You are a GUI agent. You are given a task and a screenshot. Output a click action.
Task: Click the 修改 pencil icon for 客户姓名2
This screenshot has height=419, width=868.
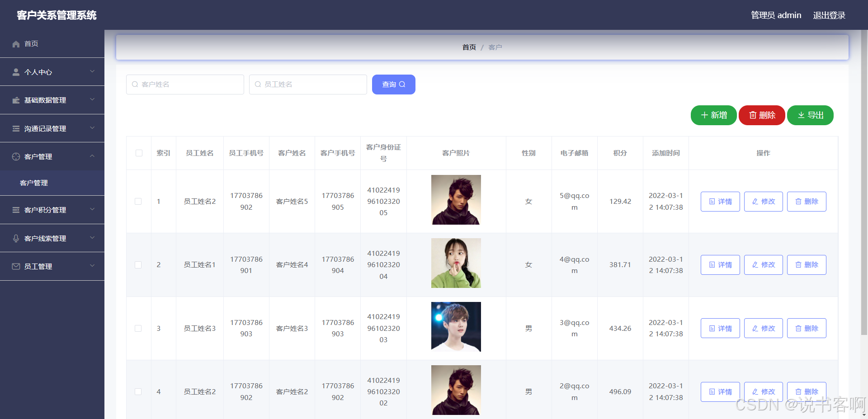click(x=755, y=392)
